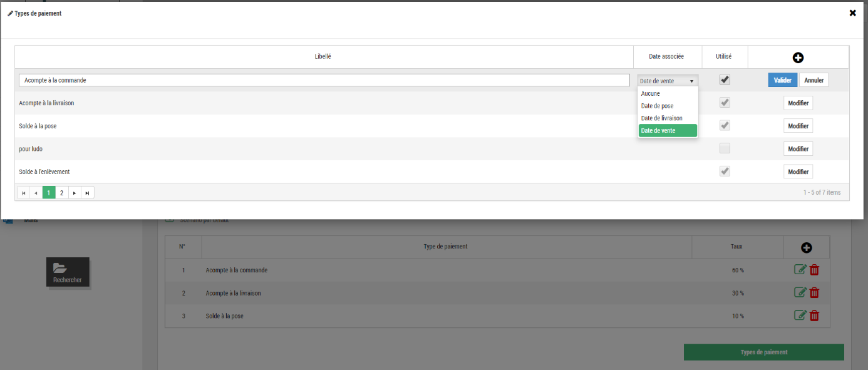Click the trash icon for Solde à la pose
This screenshot has width=868, height=370.
click(x=814, y=316)
